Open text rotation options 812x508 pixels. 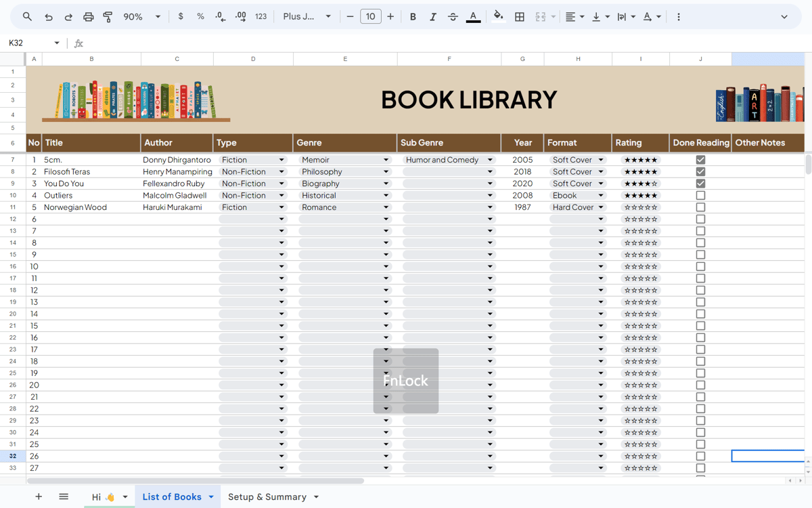(x=652, y=17)
